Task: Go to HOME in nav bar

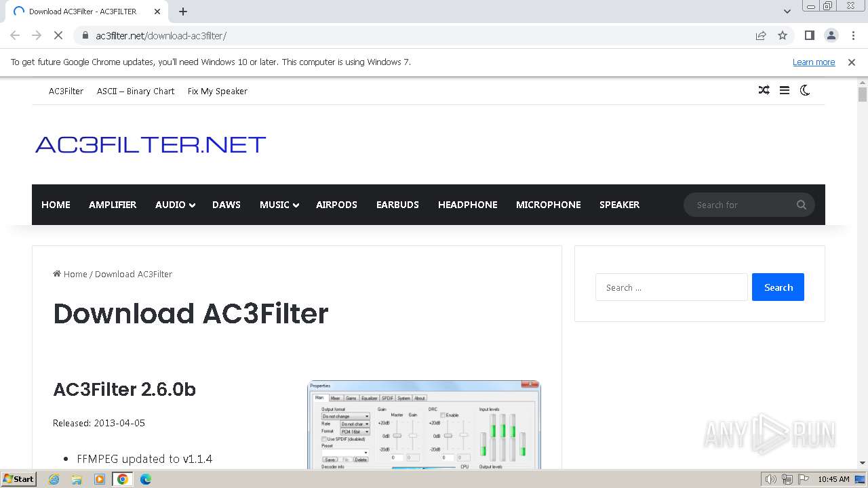Action: [56, 205]
